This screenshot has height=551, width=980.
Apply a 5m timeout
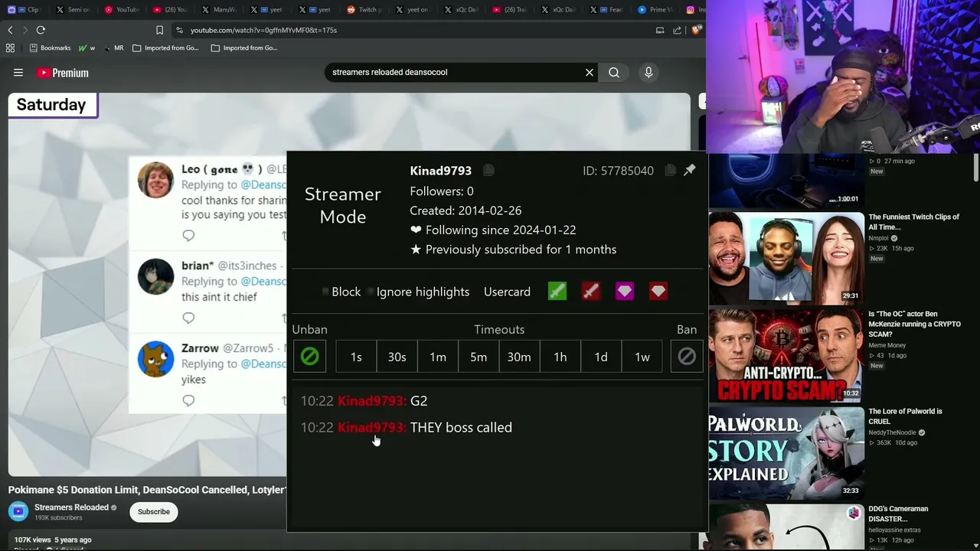coord(479,357)
